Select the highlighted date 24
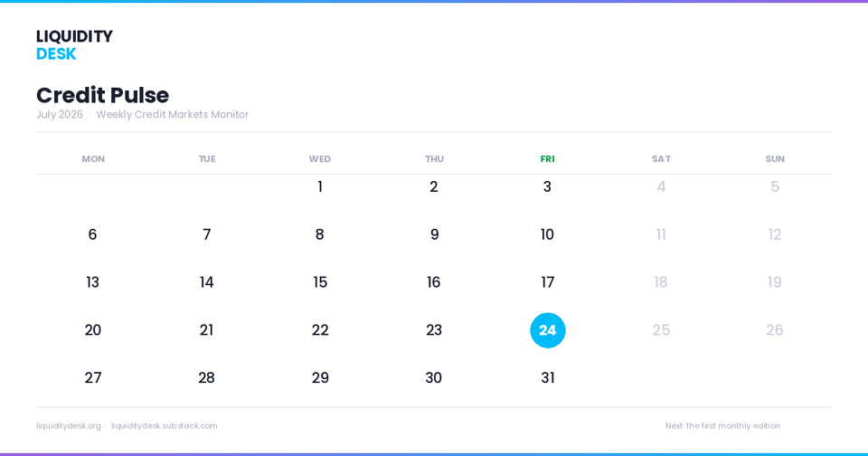 pos(548,330)
